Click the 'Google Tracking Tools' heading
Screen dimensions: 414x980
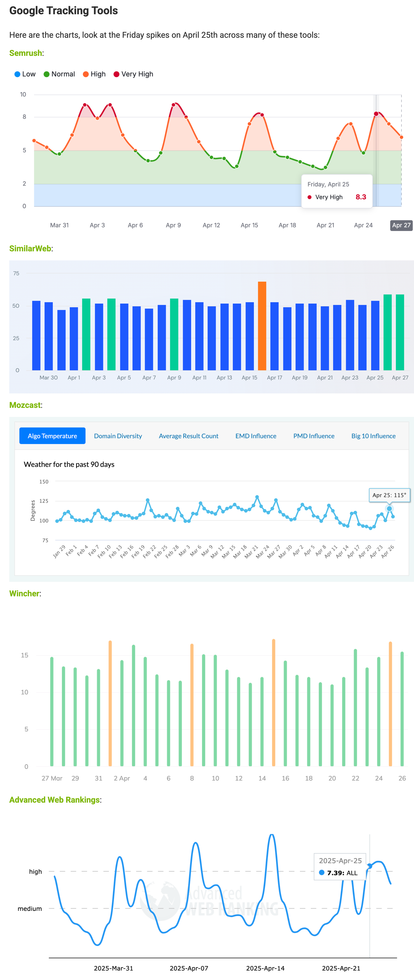[x=64, y=11]
